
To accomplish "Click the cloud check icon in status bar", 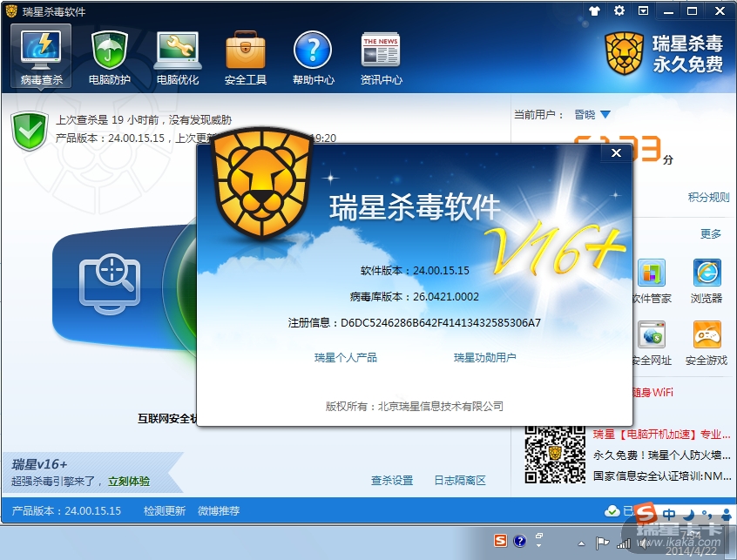I will tap(612, 510).
